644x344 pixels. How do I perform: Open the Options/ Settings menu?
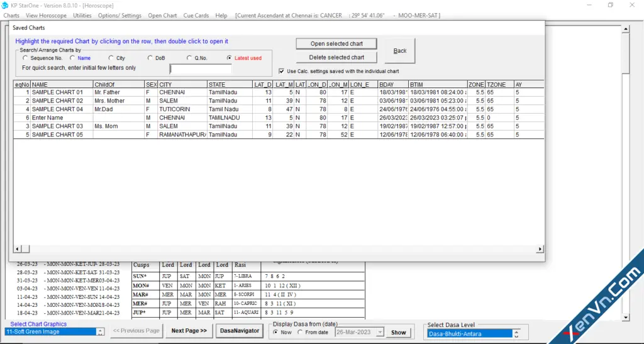point(119,16)
